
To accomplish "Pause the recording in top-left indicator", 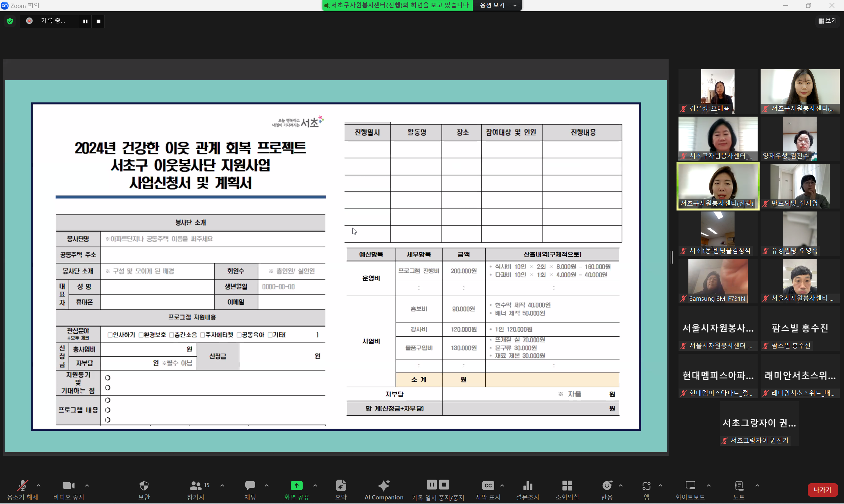I will tap(85, 21).
